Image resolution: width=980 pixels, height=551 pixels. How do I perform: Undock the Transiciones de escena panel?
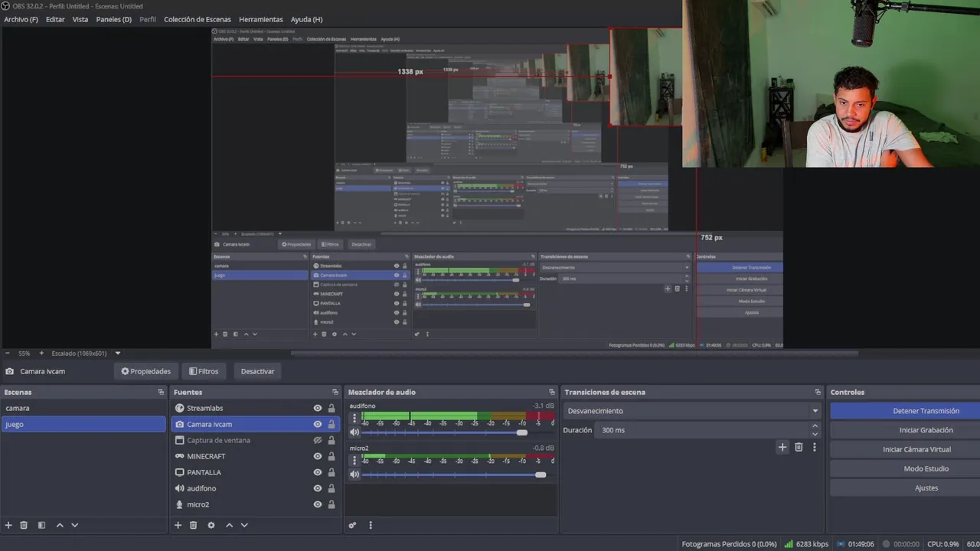pyautogui.click(x=818, y=392)
